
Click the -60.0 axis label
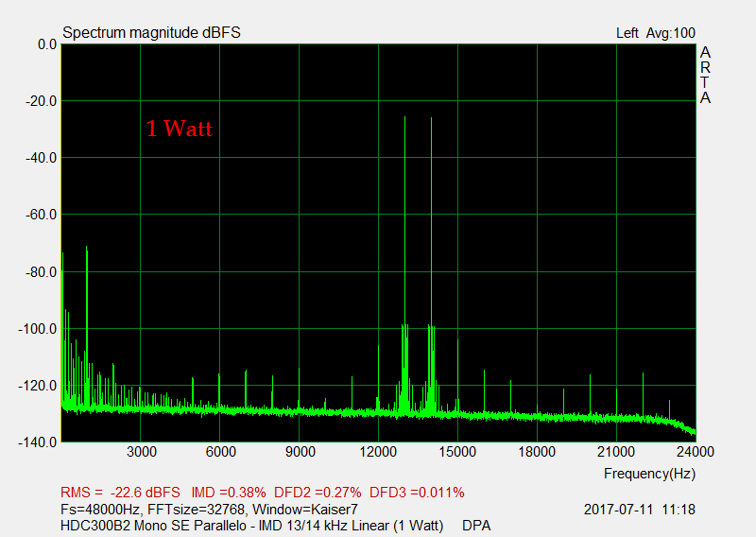41,215
